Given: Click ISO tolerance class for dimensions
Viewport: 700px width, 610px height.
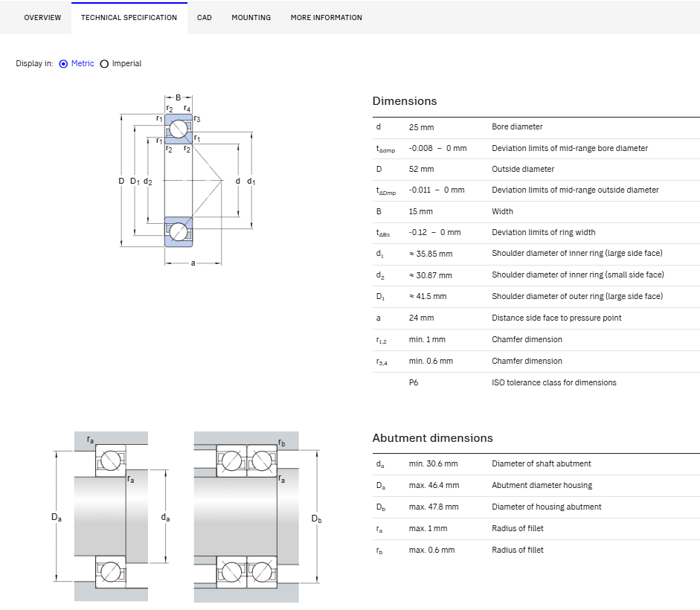Looking at the screenshot, I should click(553, 382).
